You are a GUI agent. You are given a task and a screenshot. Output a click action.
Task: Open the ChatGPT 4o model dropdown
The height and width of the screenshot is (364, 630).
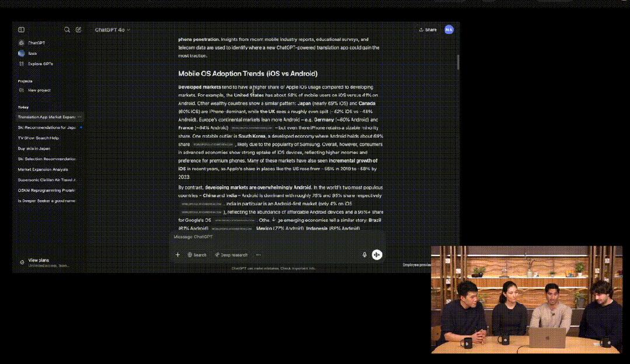113,30
